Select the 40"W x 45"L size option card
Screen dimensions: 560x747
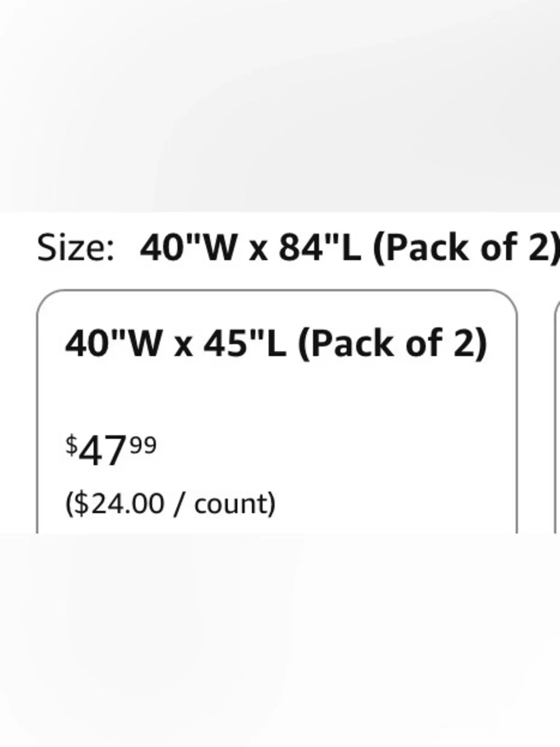277,411
